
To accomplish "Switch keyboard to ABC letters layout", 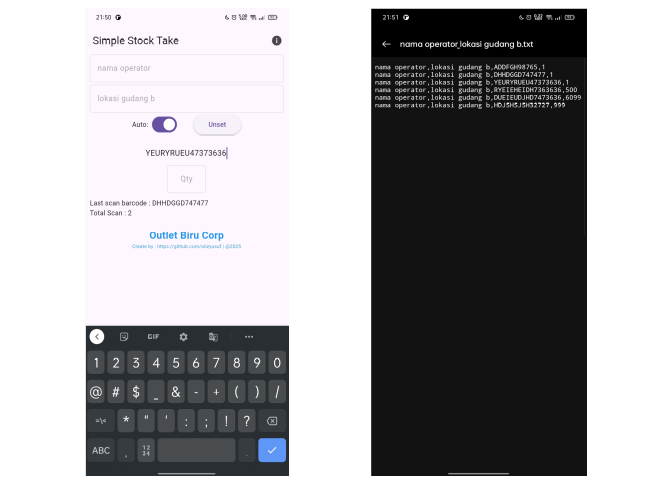I will tap(102, 450).
